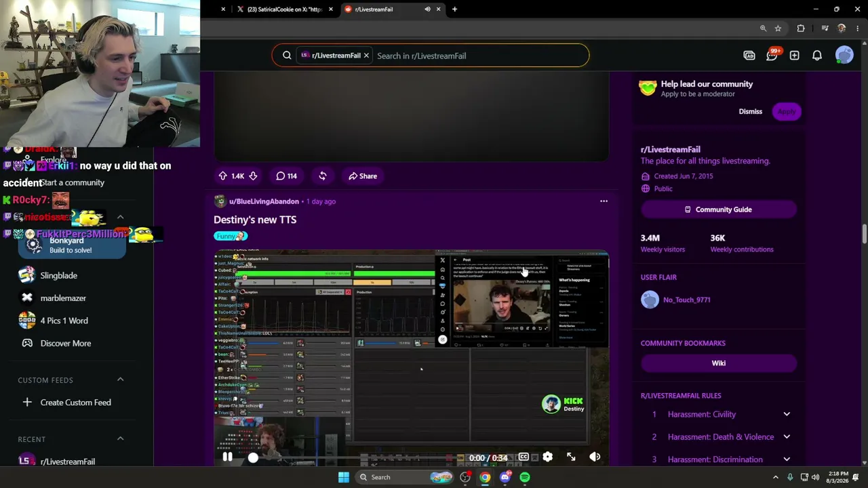Image resolution: width=868 pixels, height=488 pixels.
Task: Apply to be a moderator
Action: point(787,112)
